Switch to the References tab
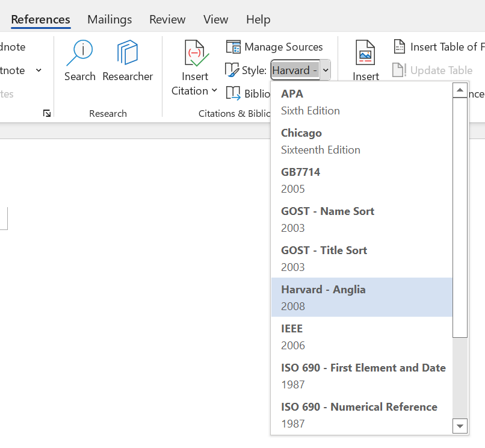This screenshot has width=485, height=448. point(40,19)
